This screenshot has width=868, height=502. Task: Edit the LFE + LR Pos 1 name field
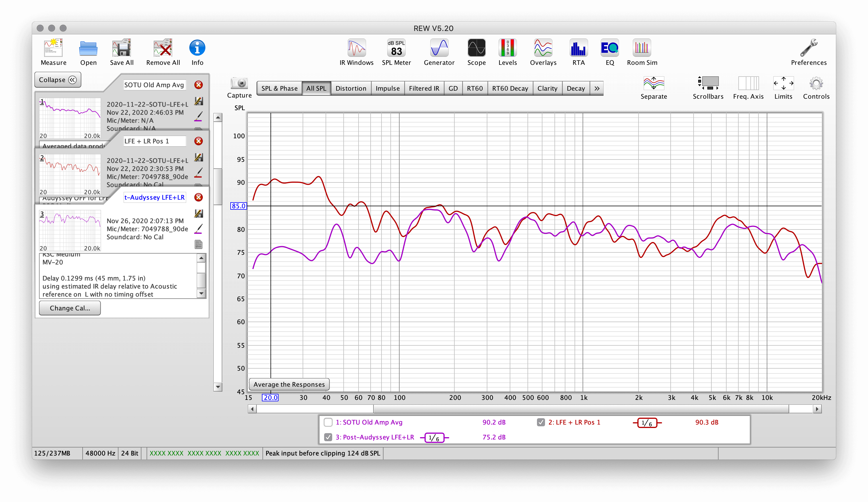click(x=155, y=141)
